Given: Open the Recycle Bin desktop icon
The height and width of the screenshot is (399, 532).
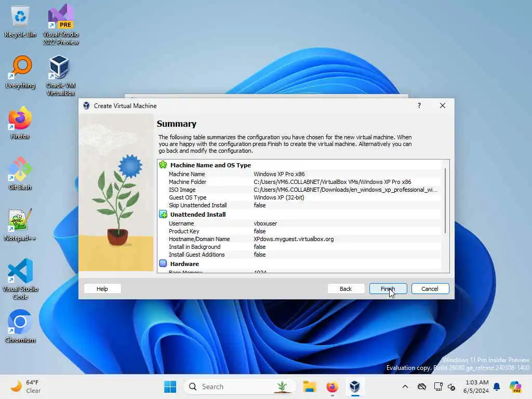Looking at the screenshot, I should [x=20, y=22].
